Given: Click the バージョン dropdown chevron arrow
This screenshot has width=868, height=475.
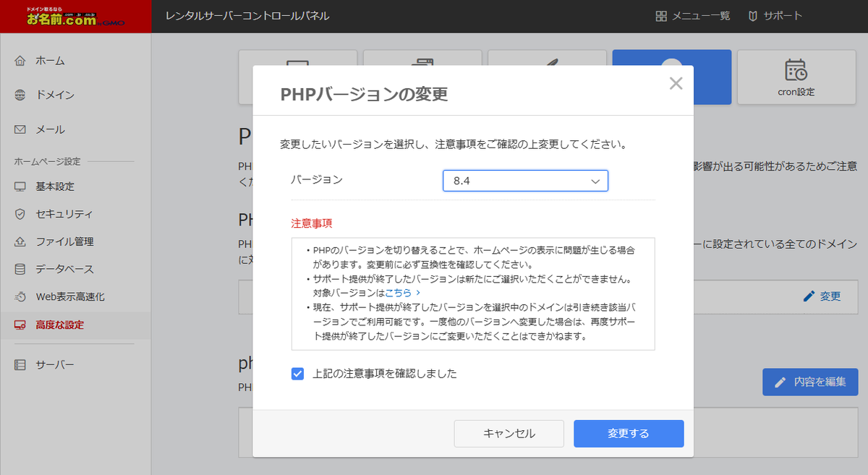Looking at the screenshot, I should [x=595, y=181].
